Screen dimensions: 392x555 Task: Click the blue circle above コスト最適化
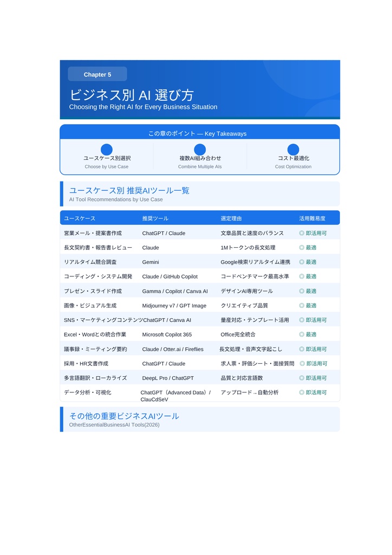coord(293,150)
